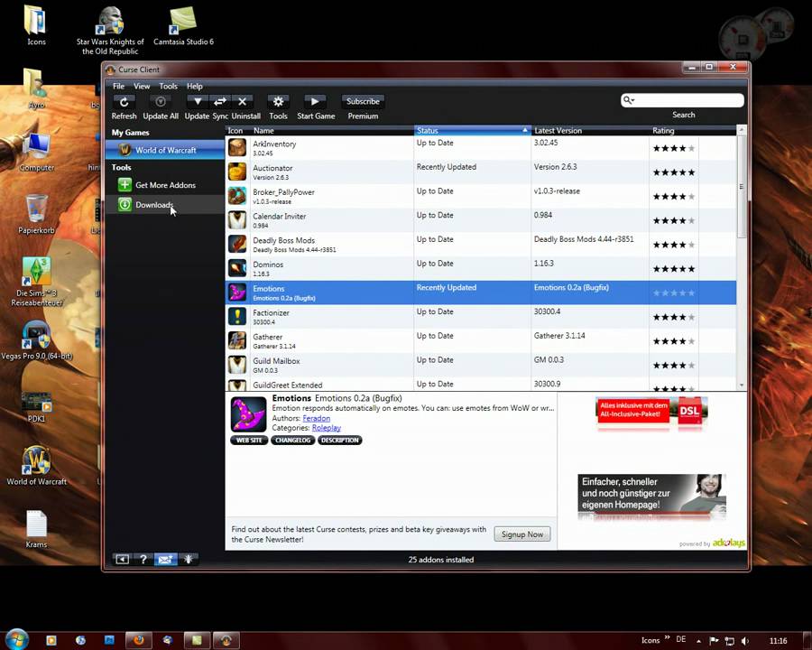Click the Update arrow icon
The image size is (812, 650).
(198, 102)
